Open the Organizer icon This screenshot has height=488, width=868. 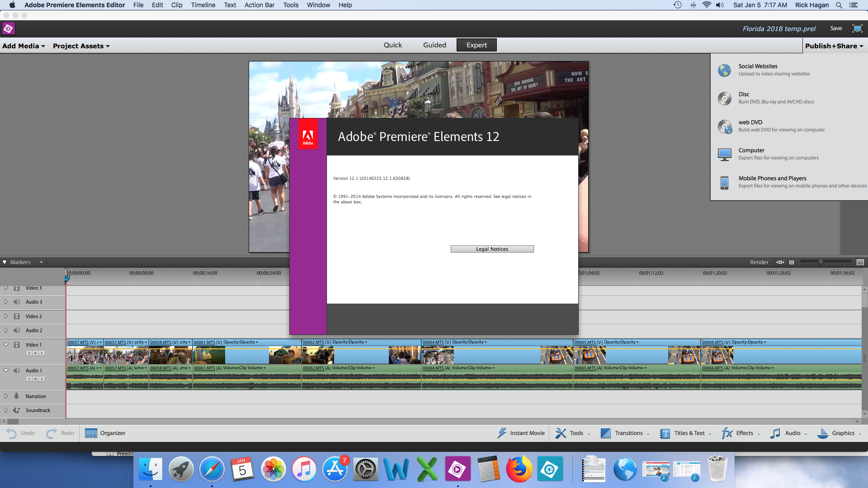pos(91,433)
